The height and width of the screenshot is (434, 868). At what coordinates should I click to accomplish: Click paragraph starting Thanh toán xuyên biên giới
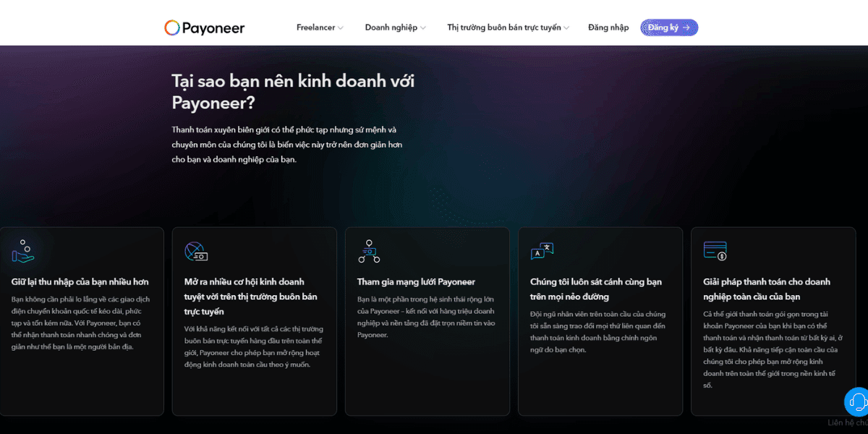click(287, 145)
